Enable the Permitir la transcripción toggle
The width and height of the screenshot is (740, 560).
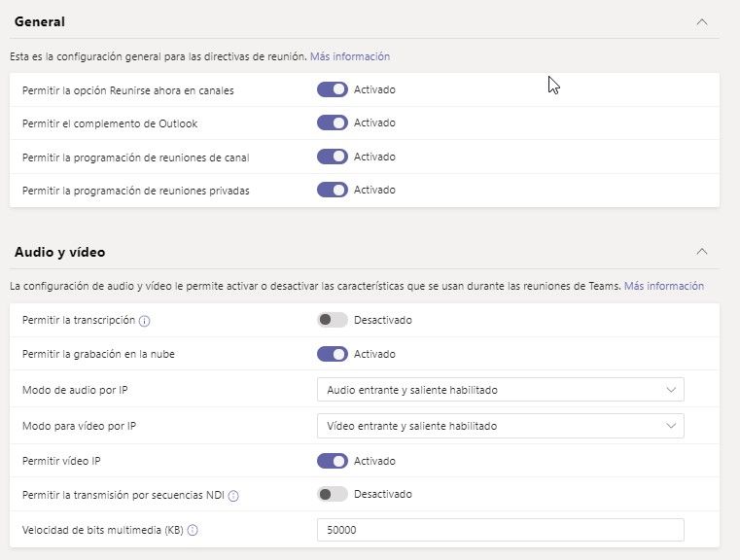point(333,320)
